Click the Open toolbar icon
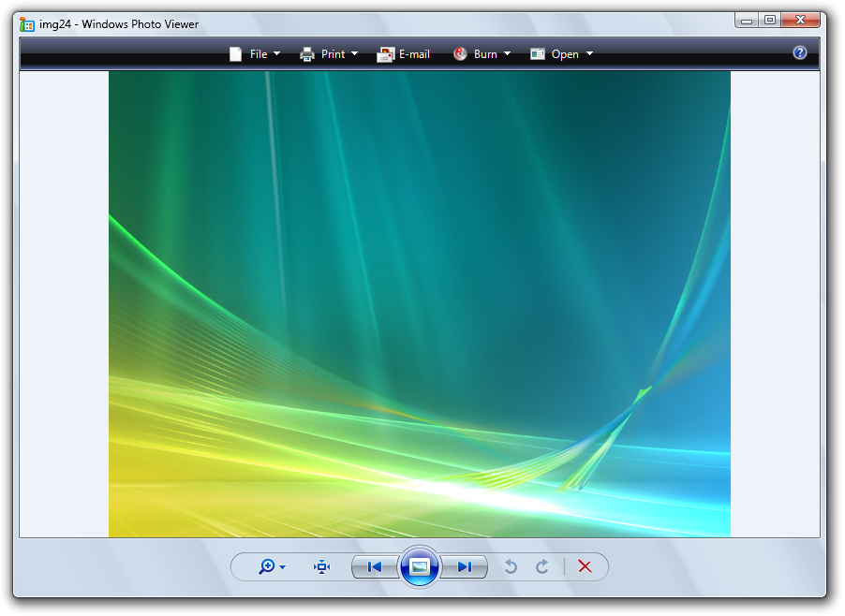The height and width of the screenshot is (616, 845). [x=538, y=54]
